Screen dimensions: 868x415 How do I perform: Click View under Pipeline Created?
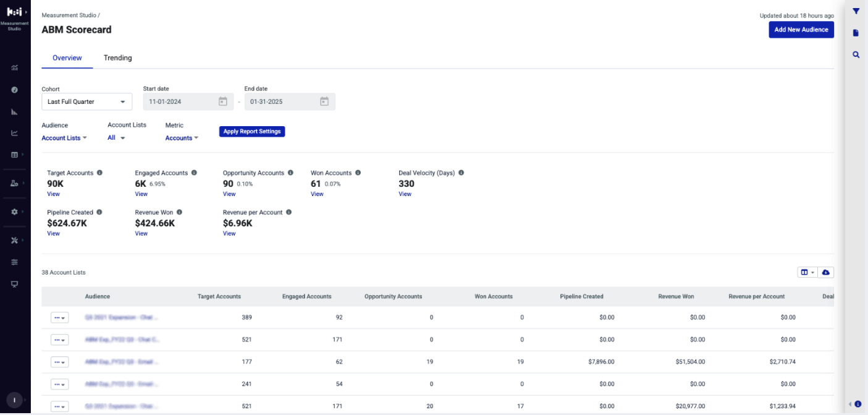tap(54, 234)
